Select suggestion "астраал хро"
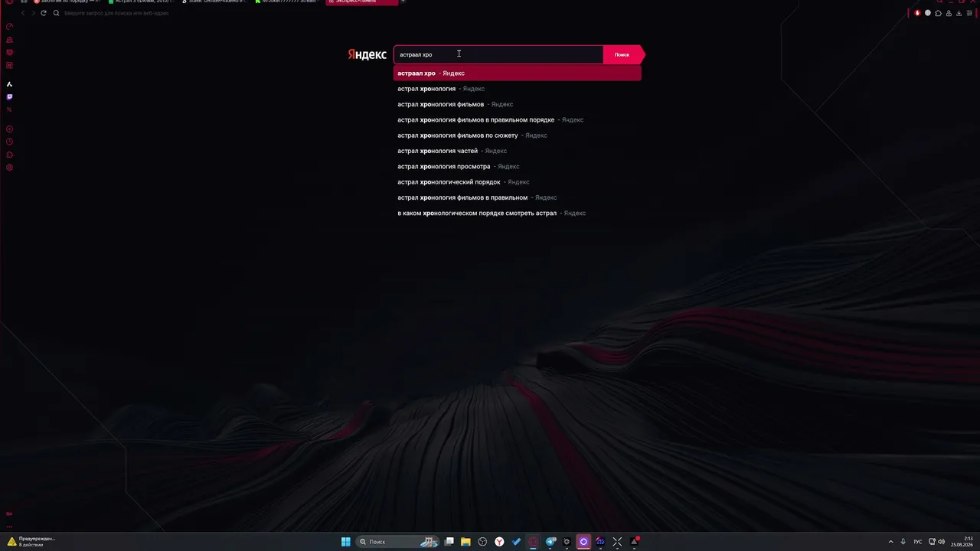Viewport: 980px width, 551px height. tap(518, 73)
